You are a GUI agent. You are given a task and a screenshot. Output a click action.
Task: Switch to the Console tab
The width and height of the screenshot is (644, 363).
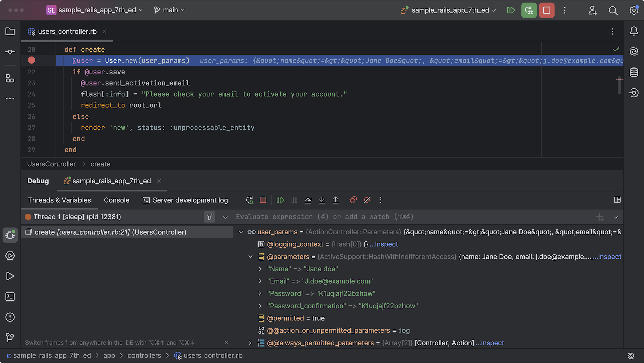point(116,200)
